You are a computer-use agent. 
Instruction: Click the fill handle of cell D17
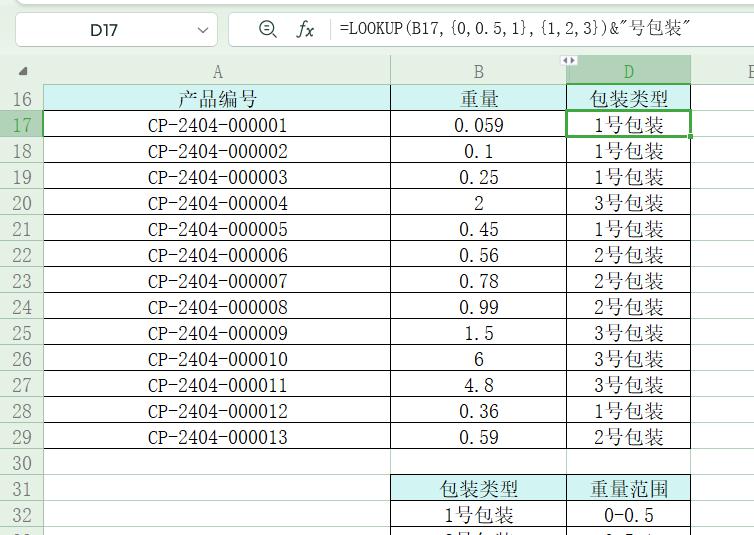coord(691,137)
